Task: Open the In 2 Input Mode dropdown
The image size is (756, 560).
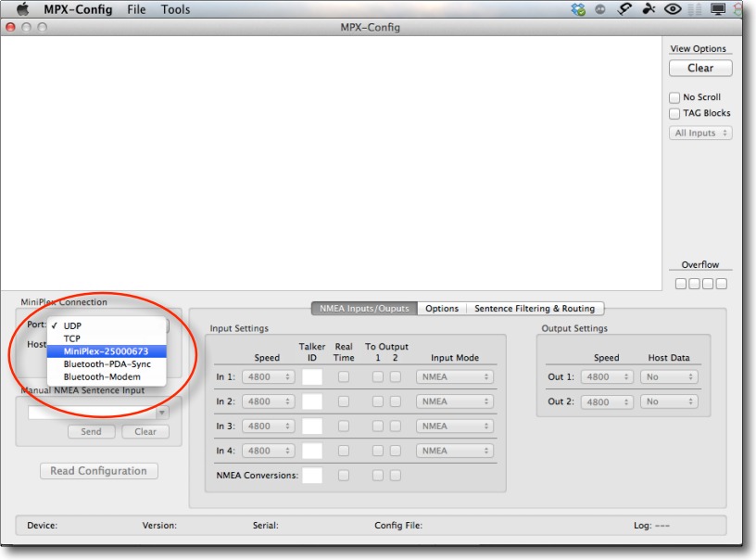Action: tap(455, 401)
